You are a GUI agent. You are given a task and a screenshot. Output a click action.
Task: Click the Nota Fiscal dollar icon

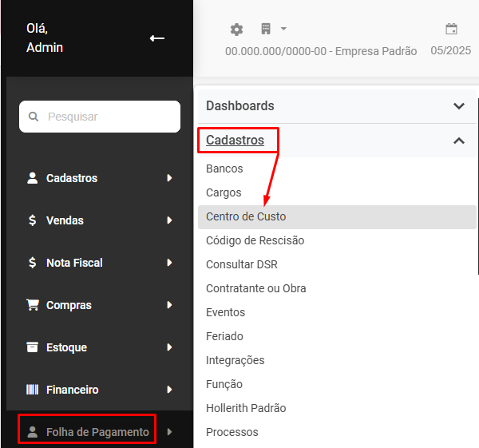coord(33,263)
